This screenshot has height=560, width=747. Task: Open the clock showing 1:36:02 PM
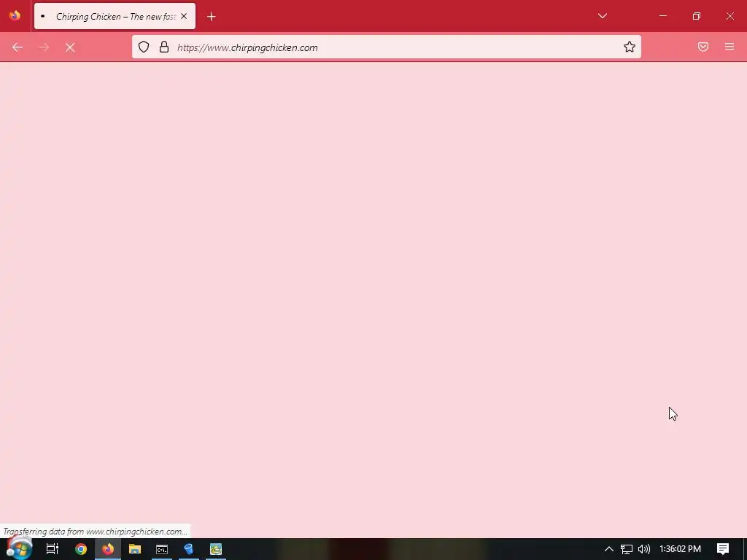[x=680, y=549]
